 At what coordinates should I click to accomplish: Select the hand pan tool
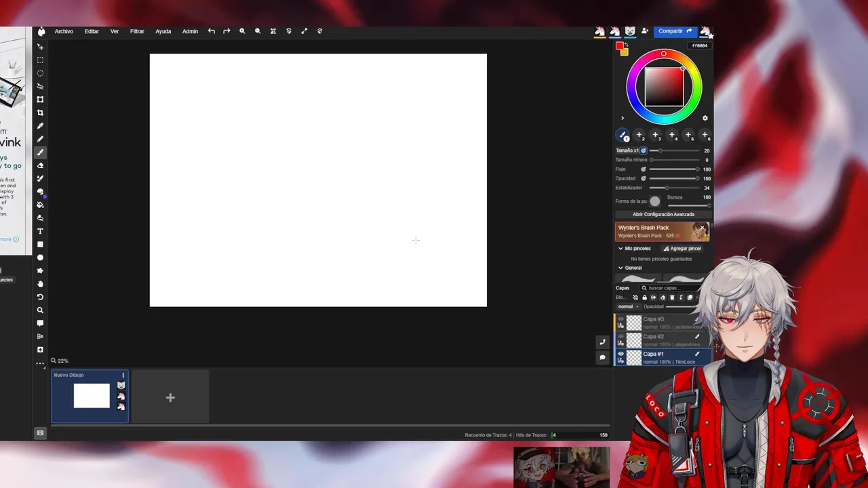[40, 284]
